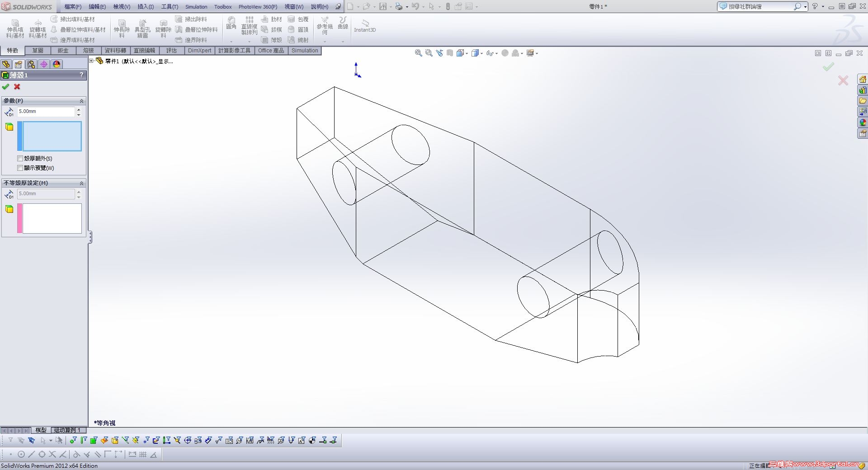868x470 pixels.
Task: Open the Hide/Show Items glasses dropdown
Action: click(x=492, y=53)
